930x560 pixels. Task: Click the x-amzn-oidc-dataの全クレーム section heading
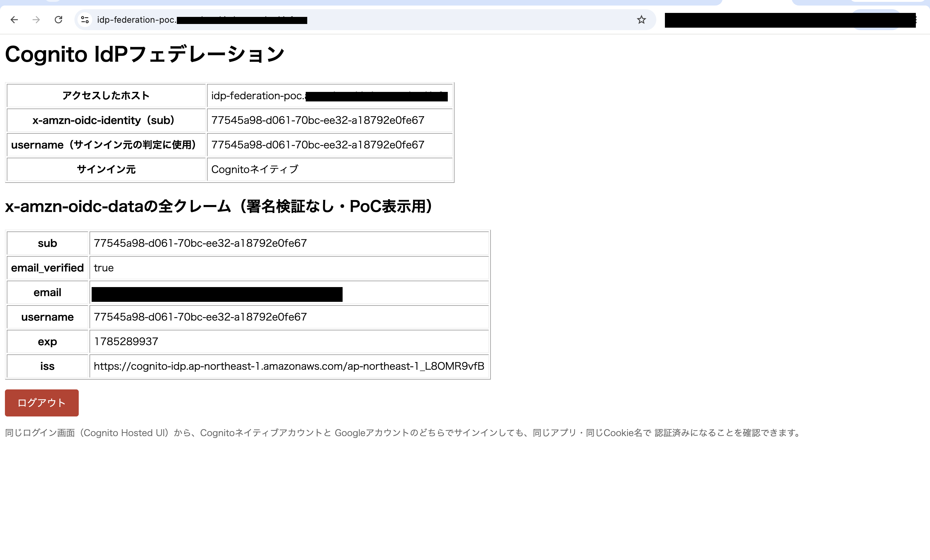click(219, 206)
